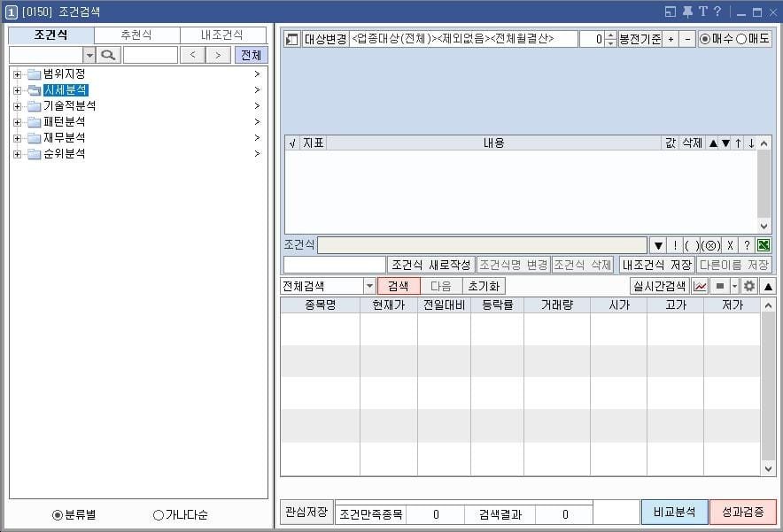Screen dimensions: 783x532
Task: Expand the 기술적분석 tree node
Action: (19, 105)
